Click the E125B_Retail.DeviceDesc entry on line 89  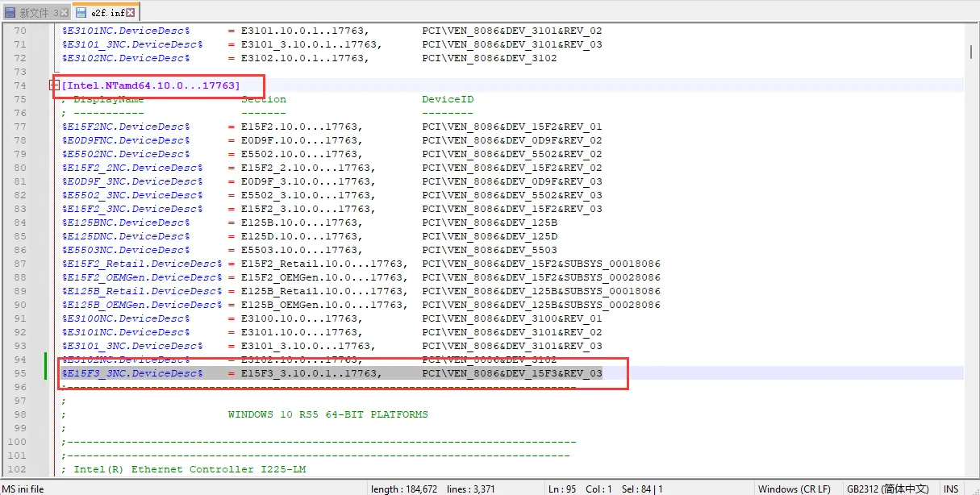(141, 291)
